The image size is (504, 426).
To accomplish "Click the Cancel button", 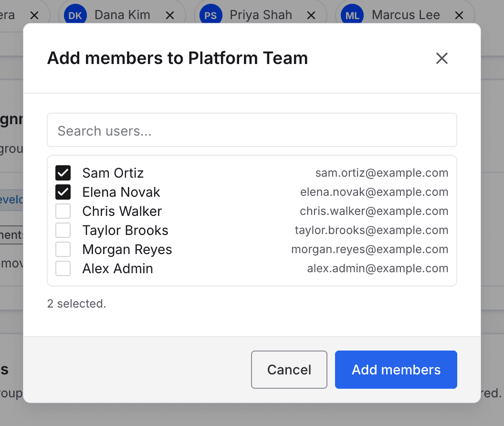I will click(289, 370).
